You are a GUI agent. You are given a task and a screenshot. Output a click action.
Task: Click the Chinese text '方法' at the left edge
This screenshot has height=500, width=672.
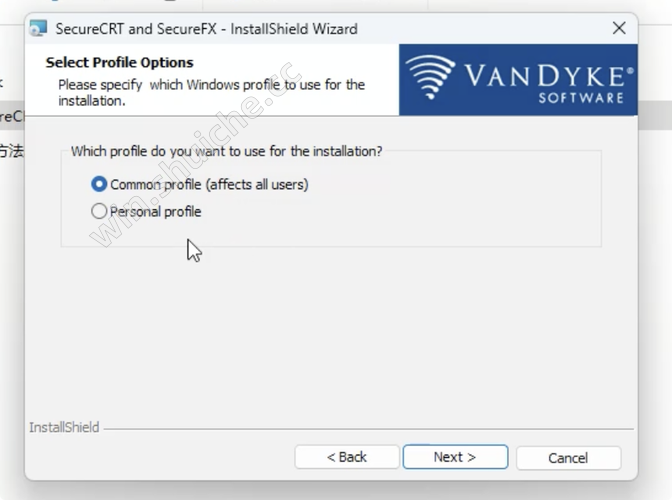click(12, 151)
